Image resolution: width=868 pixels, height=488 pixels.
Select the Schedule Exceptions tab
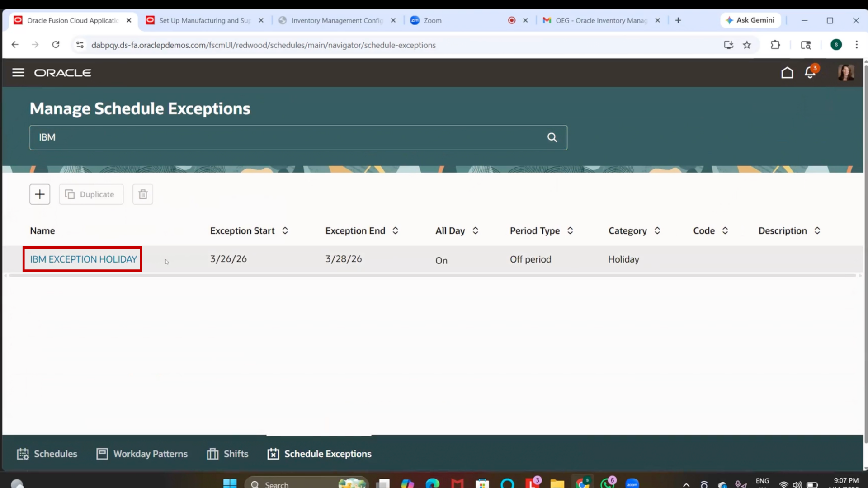click(319, 454)
